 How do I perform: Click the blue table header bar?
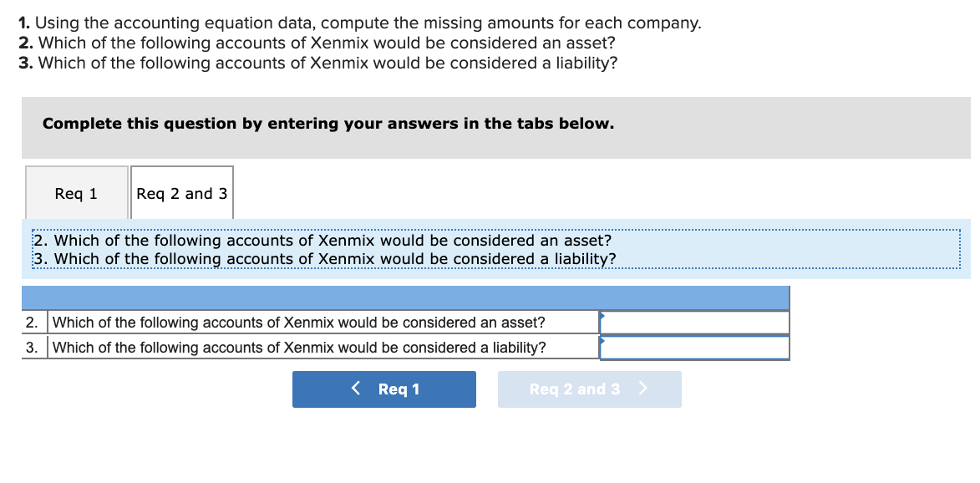click(404, 296)
